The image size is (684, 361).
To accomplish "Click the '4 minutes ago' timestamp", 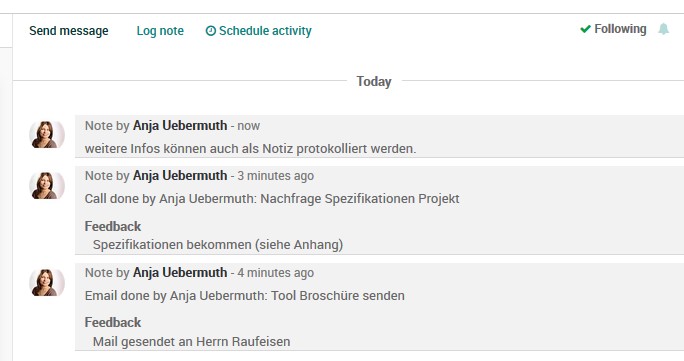I will 276,272.
